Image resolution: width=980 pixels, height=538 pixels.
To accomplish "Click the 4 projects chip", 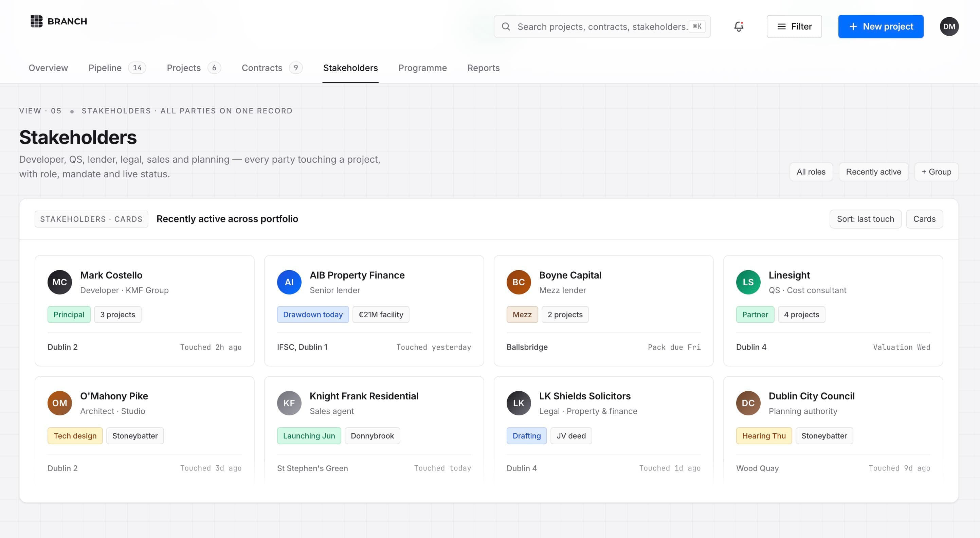I will click(x=801, y=315).
